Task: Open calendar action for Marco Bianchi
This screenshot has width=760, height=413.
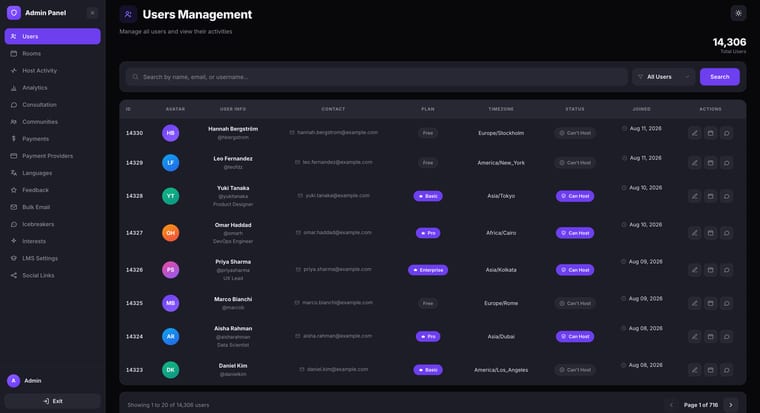Action: (711, 303)
